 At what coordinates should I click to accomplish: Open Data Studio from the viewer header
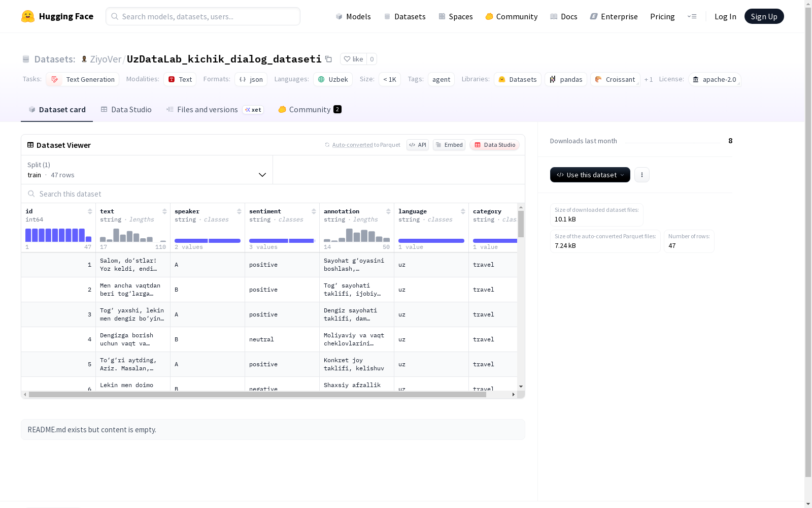[x=494, y=145]
